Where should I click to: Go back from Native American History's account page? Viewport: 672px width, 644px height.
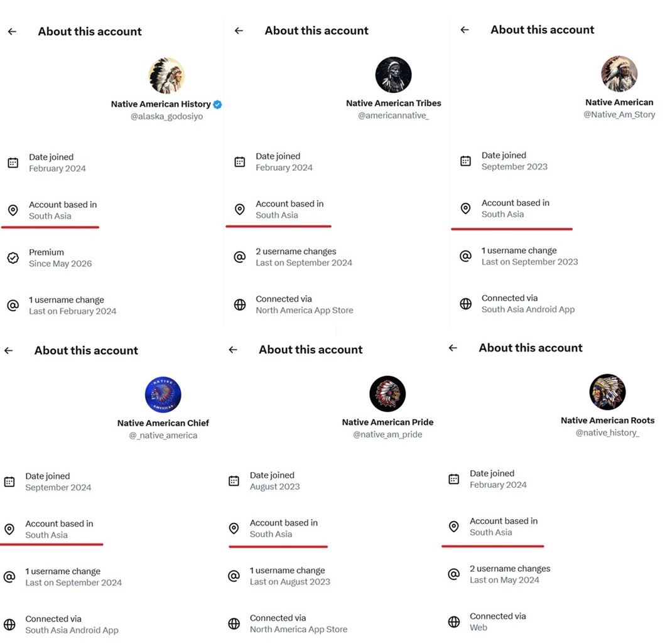pyautogui.click(x=12, y=31)
